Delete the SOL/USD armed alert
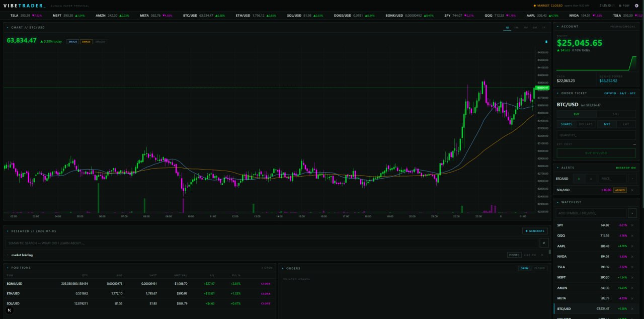644x319 pixels. click(632, 190)
